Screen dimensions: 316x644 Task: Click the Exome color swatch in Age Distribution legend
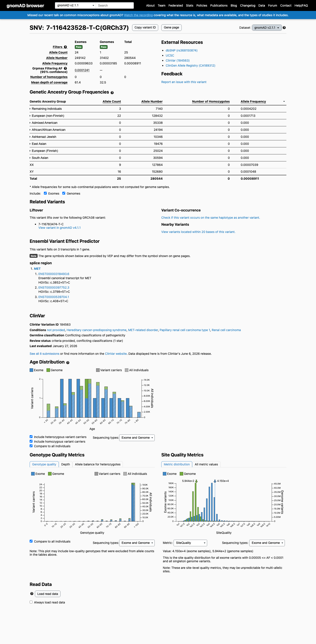31,370
